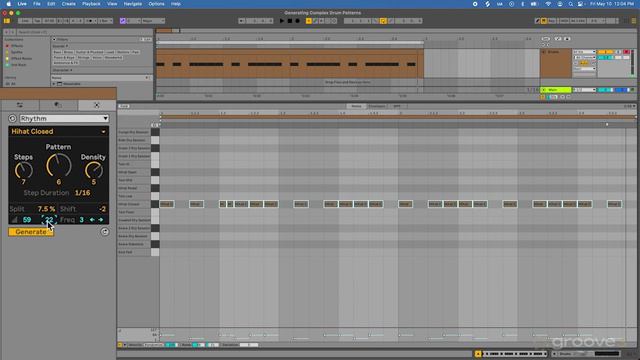The width and height of the screenshot is (640, 360).
Task: Open the Live menu
Action: point(22,4)
